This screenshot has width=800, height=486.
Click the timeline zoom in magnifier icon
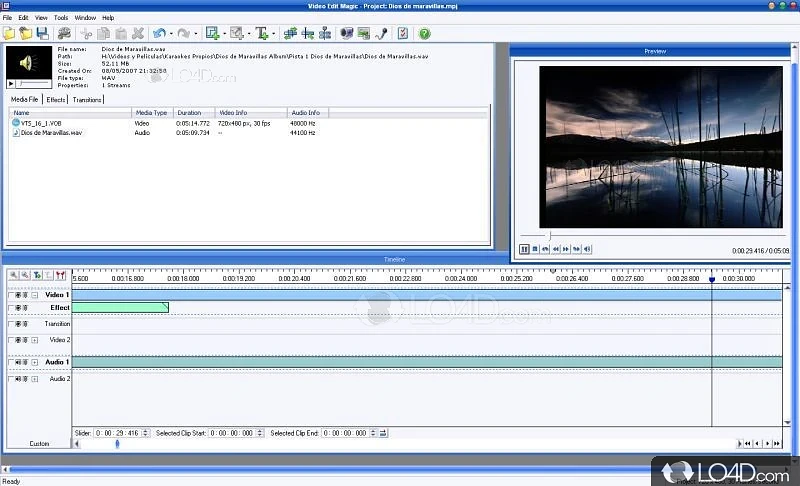(14, 275)
